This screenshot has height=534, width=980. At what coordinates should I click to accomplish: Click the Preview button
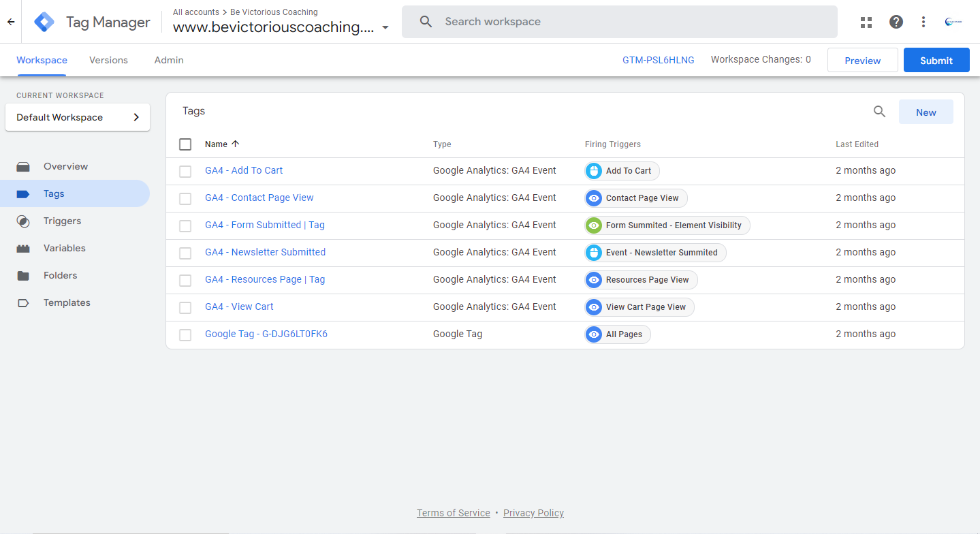tap(862, 60)
